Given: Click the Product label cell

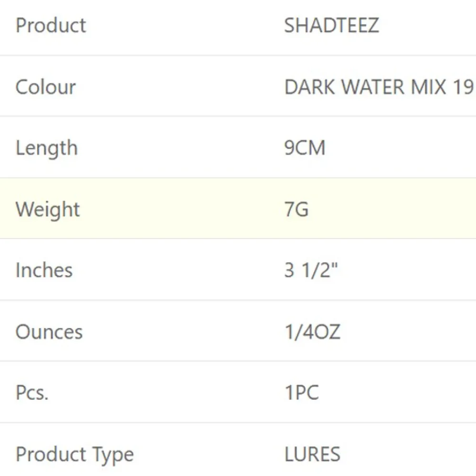Looking at the screenshot, I should (51, 26).
